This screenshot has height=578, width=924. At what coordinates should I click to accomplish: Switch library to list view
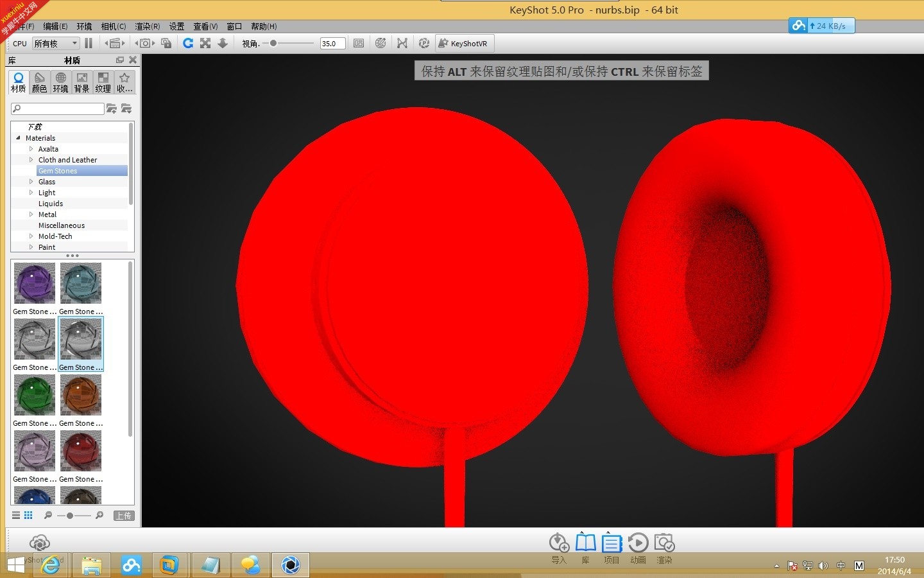(x=16, y=515)
